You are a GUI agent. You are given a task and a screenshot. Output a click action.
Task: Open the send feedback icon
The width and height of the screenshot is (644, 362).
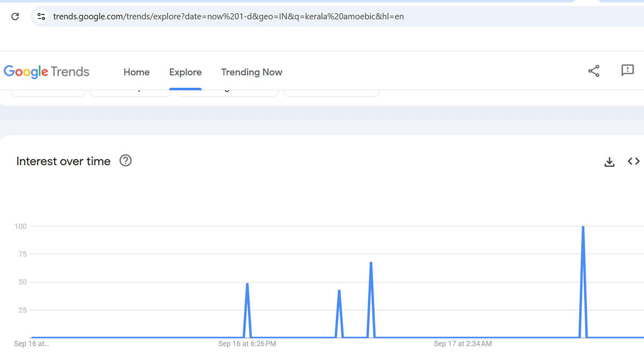pyautogui.click(x=627, y=71)
